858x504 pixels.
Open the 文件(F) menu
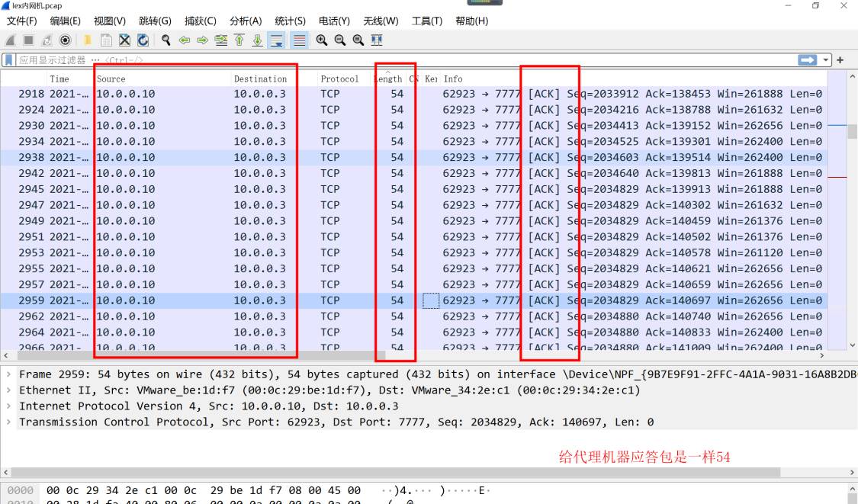point(22,21)
